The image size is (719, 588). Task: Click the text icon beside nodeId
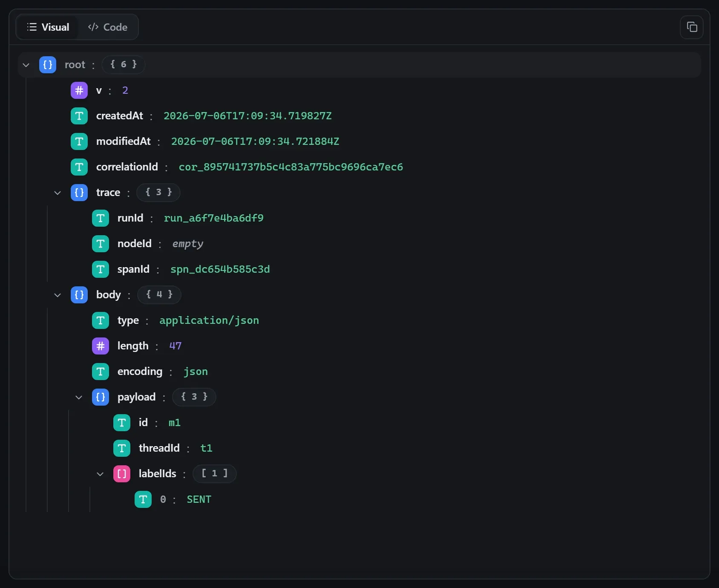[101, 244]
